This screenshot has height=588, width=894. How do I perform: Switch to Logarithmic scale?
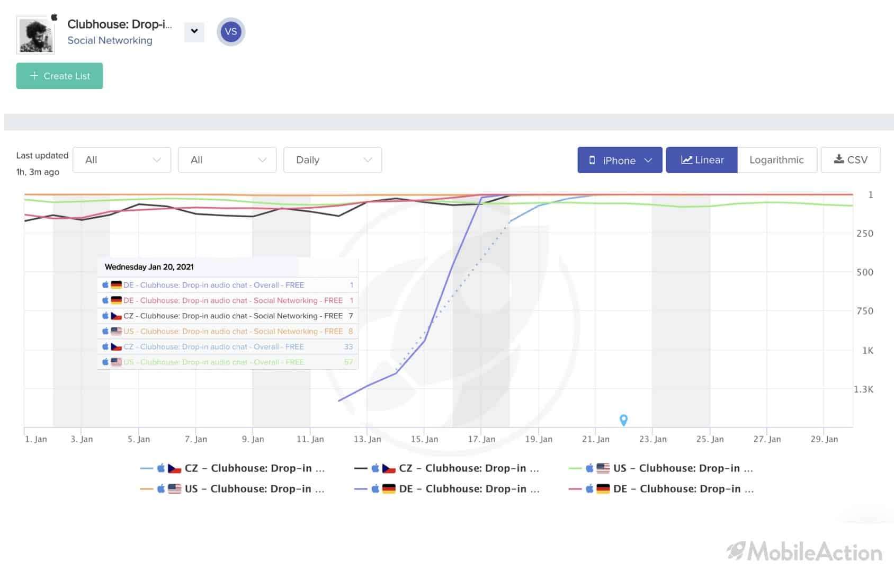(776, 160)
